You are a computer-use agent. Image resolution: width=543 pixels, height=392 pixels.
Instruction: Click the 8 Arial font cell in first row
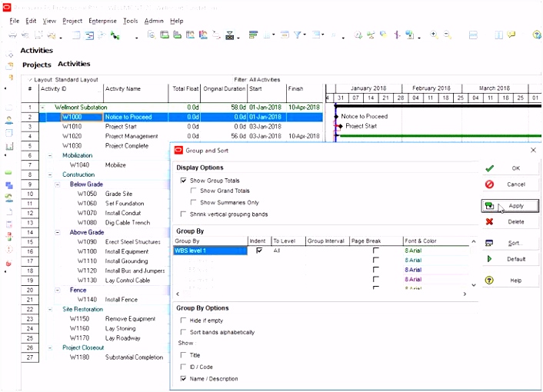435,250
